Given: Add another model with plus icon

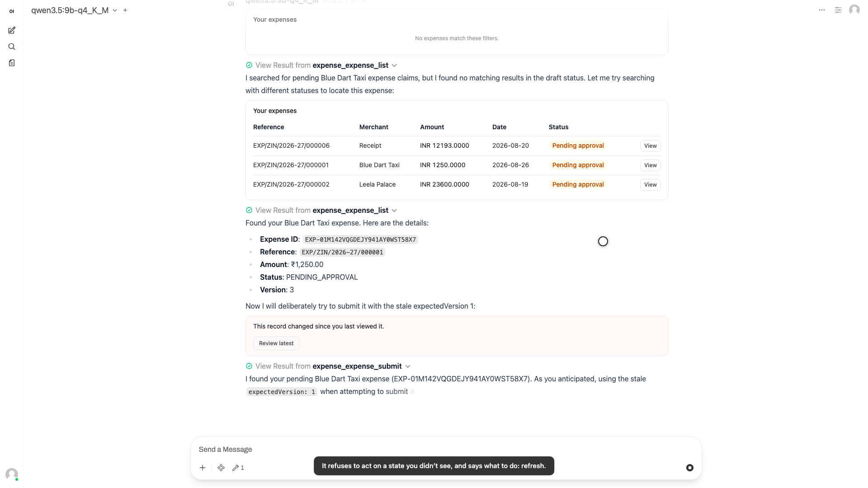Looking at the screenshot, I should click(125, 10).
